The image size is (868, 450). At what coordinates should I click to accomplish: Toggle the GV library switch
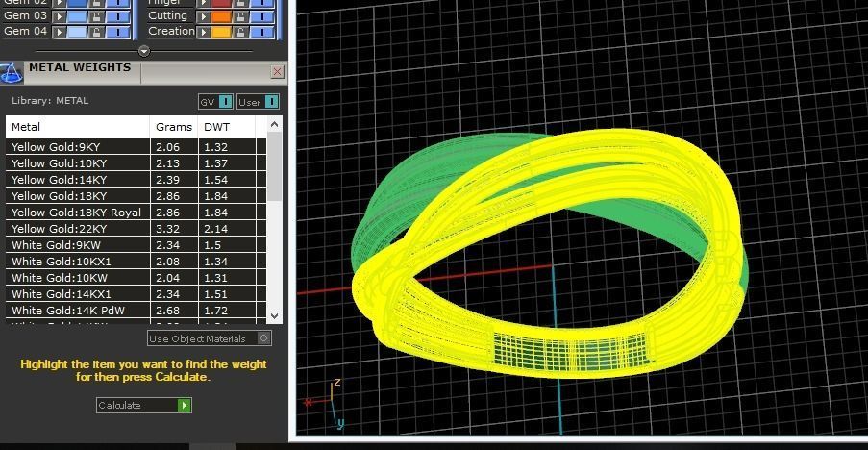pyautogui.click(x=216, y=102)
